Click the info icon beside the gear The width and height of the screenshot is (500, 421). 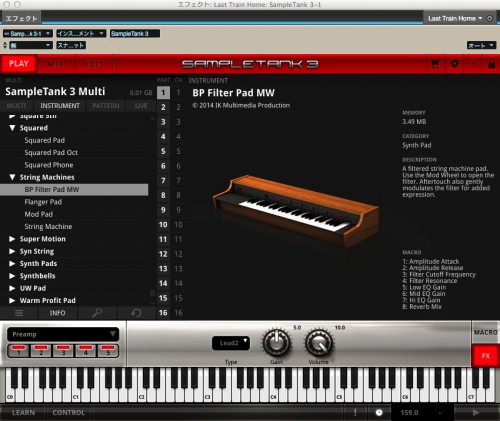tap(473, 64)
